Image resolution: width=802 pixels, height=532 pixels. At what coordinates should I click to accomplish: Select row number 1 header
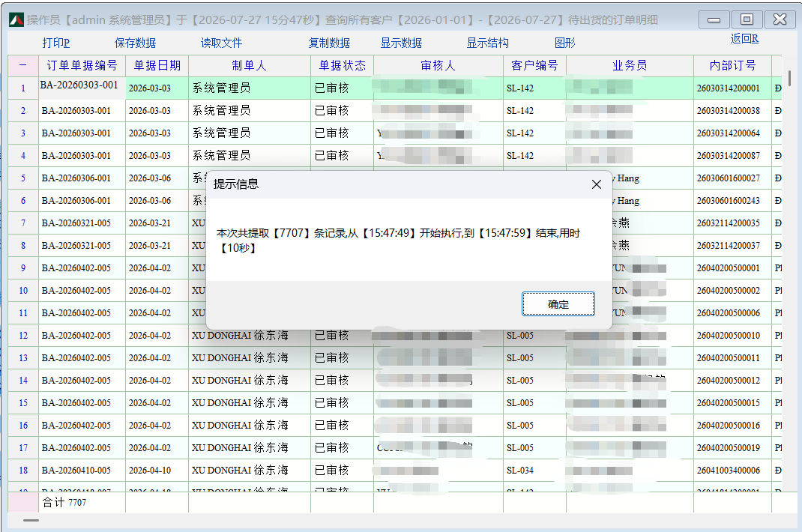[x=23, y=88]
